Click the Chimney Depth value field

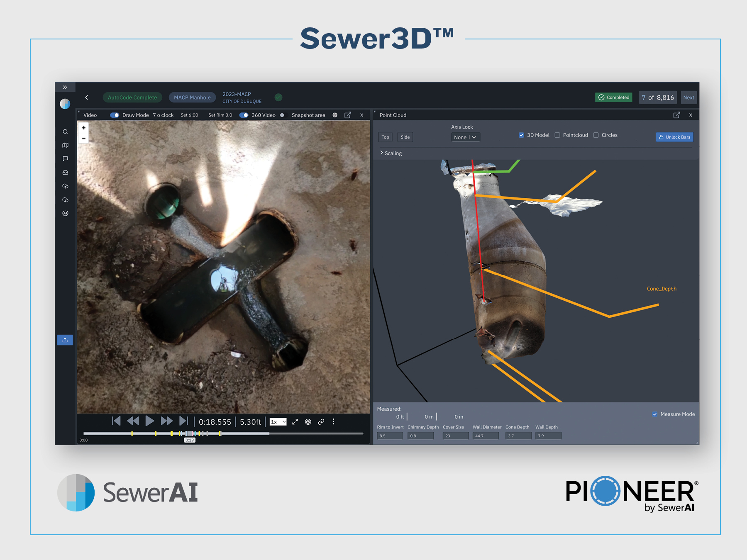420,436
